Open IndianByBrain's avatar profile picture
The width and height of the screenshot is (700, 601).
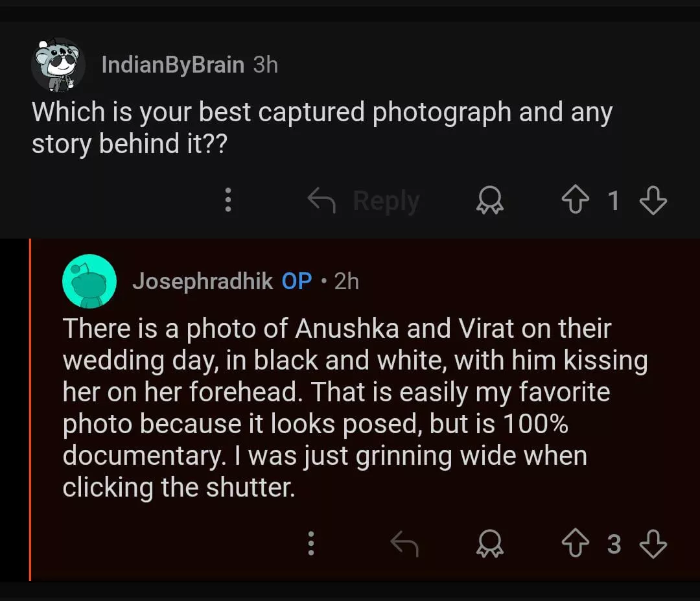pos(58,65)
